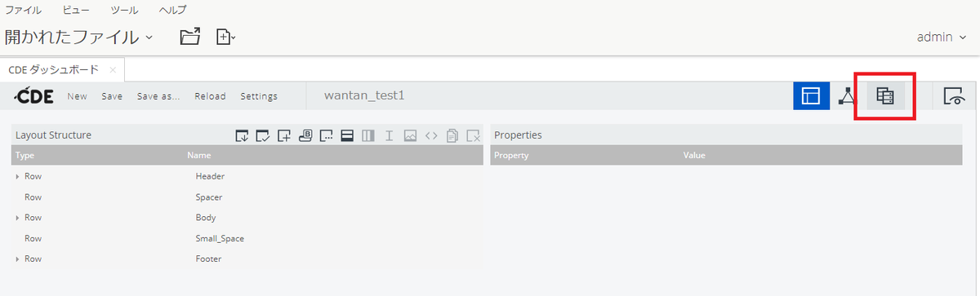Click Add Image layout icon

[x=410, y=135]
